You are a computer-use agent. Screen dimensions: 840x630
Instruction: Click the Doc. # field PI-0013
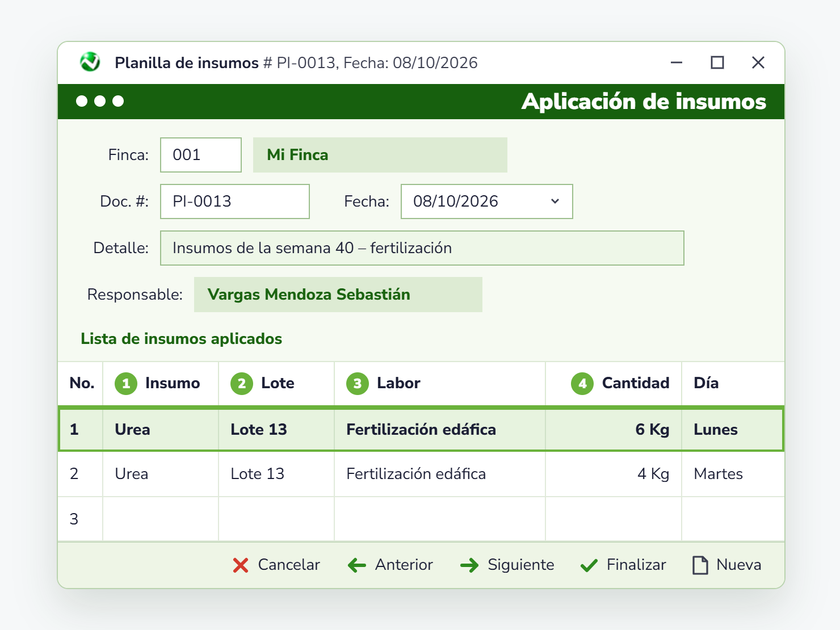[235, 201]
